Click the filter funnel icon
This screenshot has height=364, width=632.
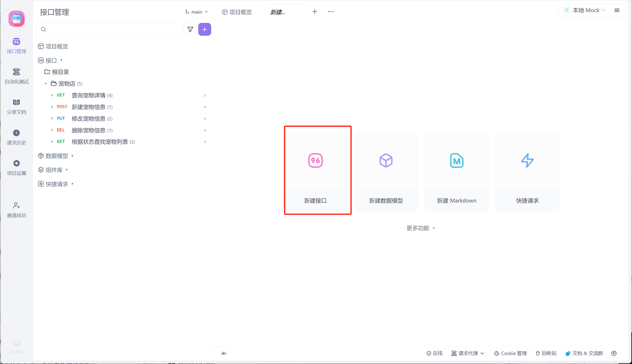coord(190,29)
